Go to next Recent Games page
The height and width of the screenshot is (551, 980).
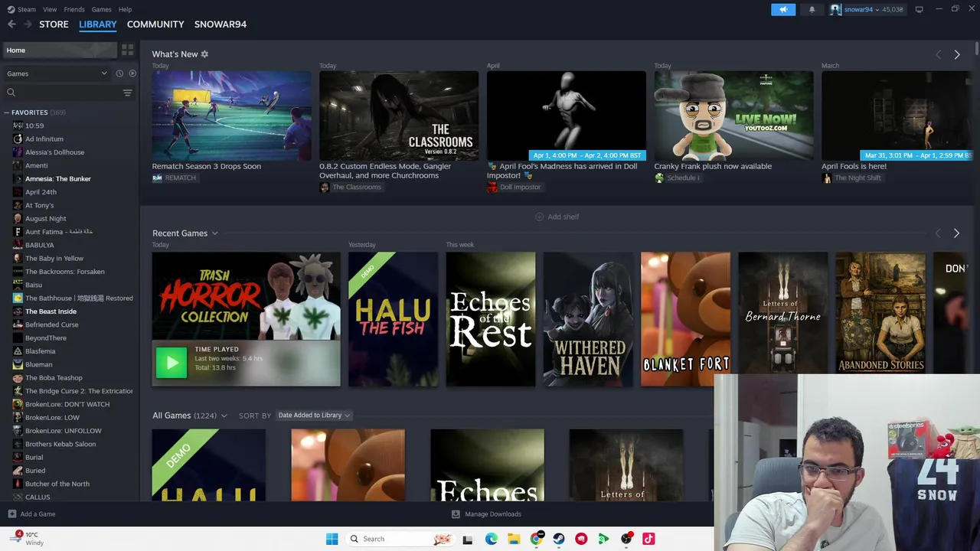pyautogui.click(x=956, y=233)
